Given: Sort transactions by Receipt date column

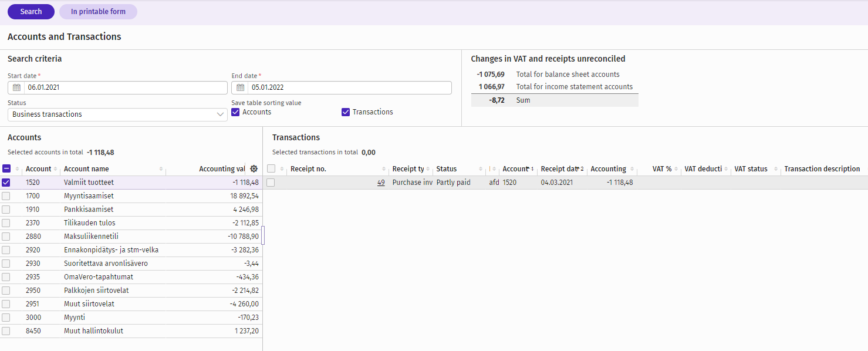Looking at the screenshot, I should click(x=580, y=169).
